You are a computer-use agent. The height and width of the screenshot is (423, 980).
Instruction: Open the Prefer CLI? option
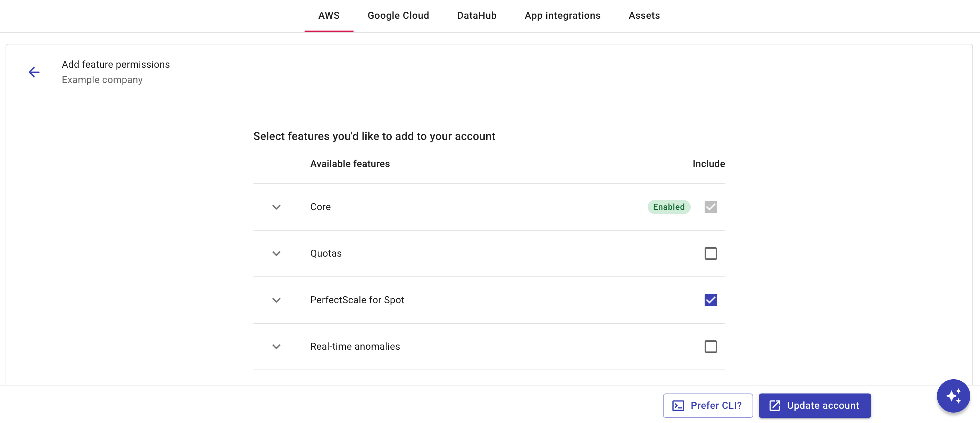click(708, 406)
